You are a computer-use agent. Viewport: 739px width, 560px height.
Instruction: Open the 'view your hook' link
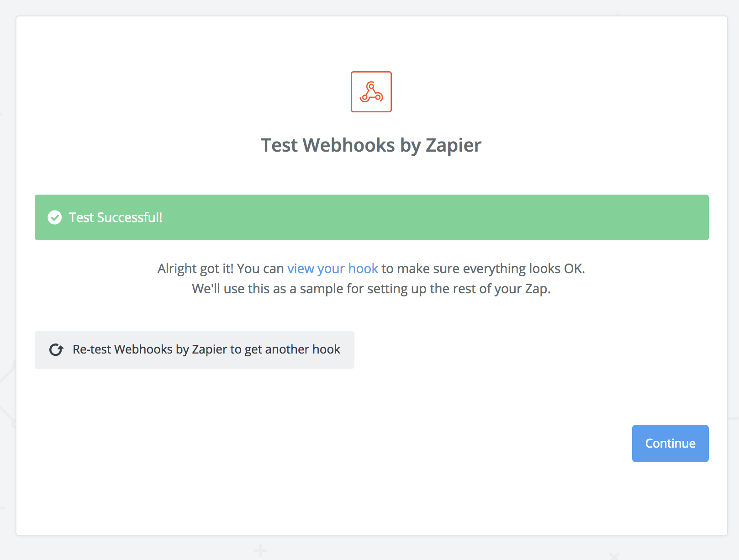(x=333, y=269)
